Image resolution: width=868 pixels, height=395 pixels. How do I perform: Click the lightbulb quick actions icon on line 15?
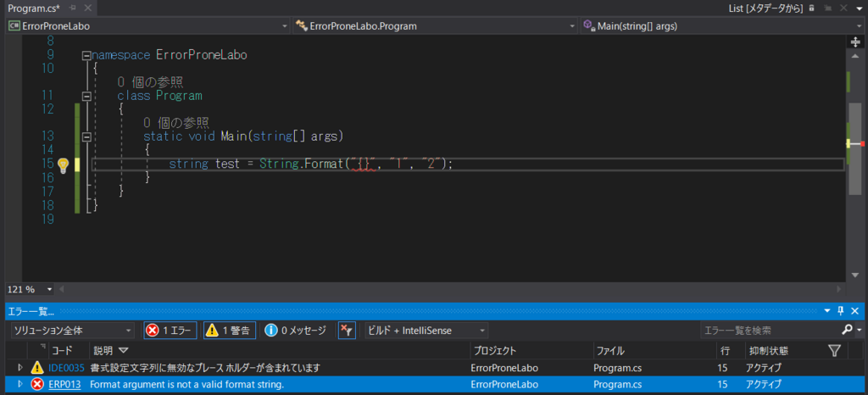click(x=63, y=164)
